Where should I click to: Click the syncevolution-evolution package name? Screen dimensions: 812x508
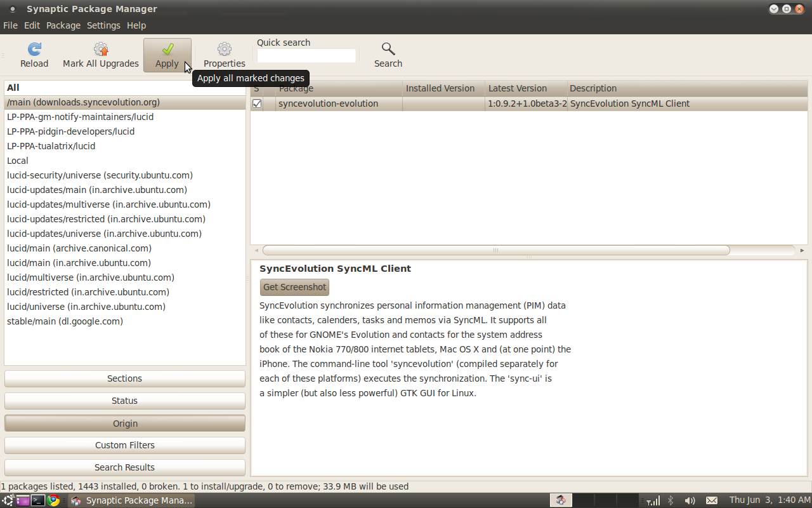coord(328,104)
